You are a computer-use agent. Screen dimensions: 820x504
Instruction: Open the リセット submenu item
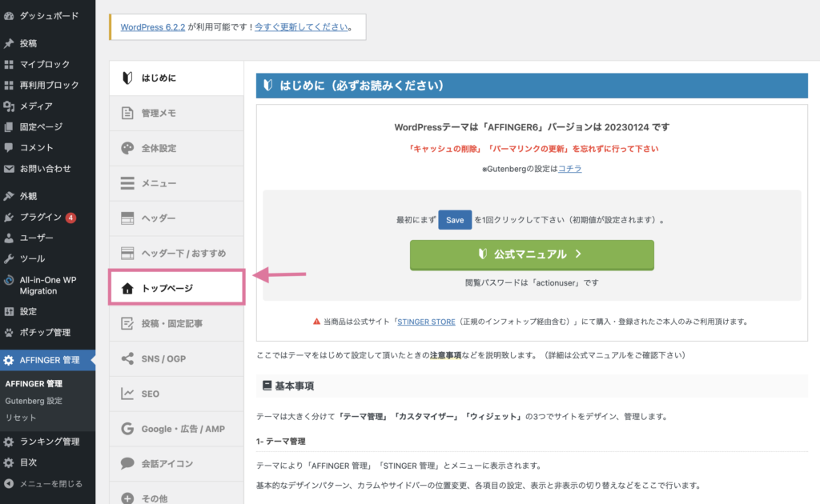(x=20, y=418)
